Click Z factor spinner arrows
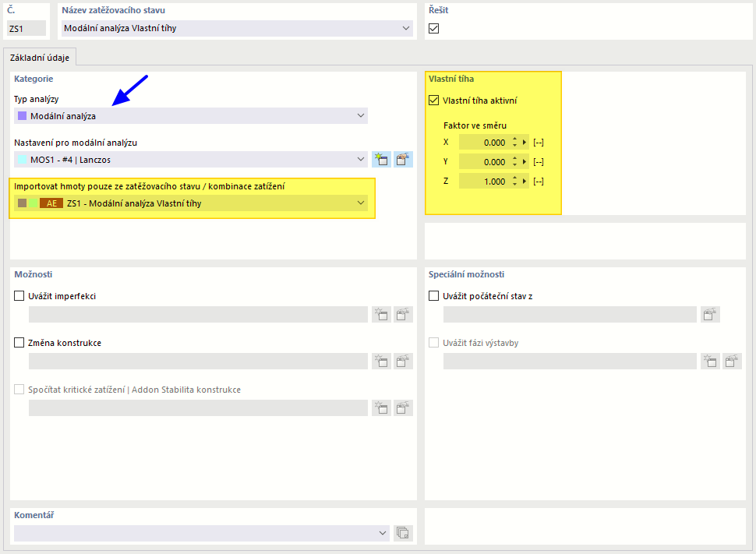756x554 pixels. coord(515,182)
